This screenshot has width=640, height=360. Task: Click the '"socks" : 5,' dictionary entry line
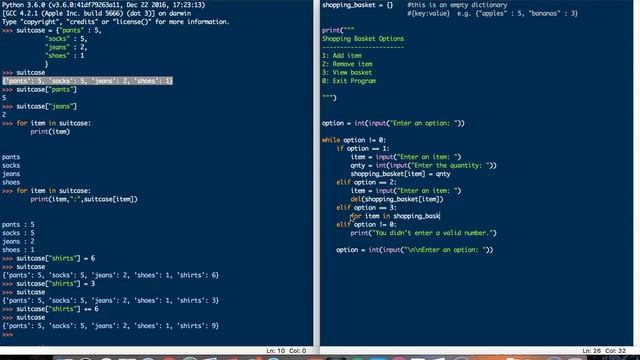coord(66,39)
